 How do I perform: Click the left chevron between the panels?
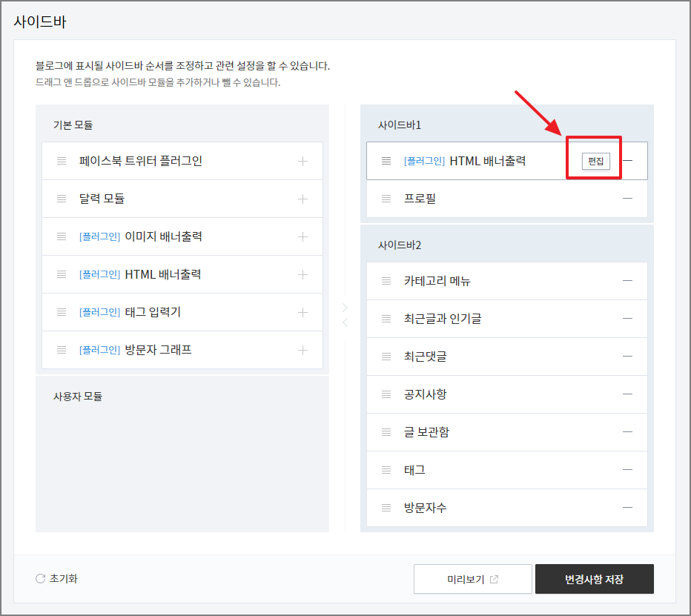click(x=344, y=322)
